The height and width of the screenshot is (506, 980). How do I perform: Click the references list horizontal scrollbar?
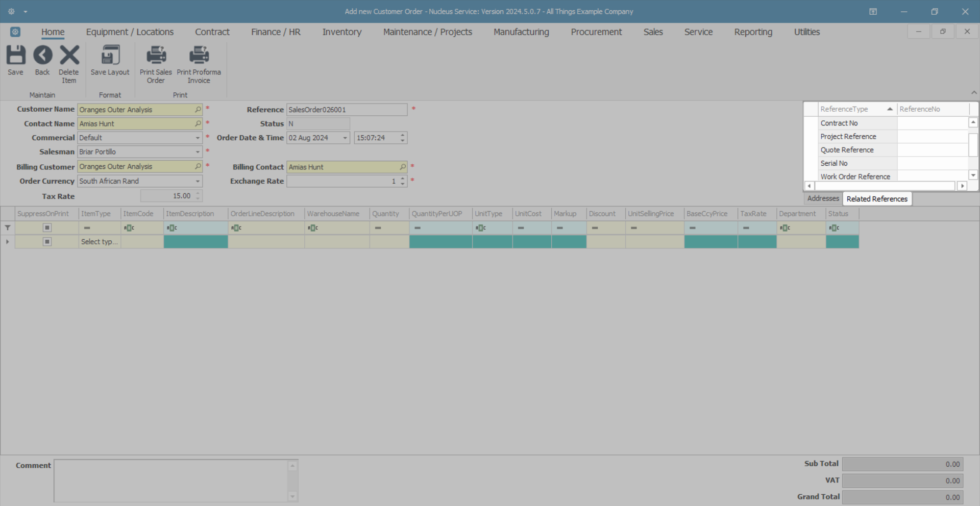tap(886, 186)
